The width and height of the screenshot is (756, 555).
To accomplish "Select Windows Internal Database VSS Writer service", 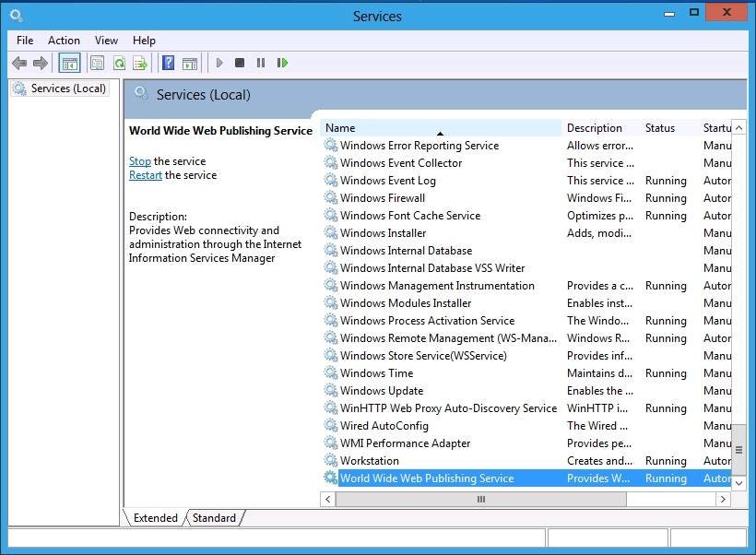I will point(526,268).
